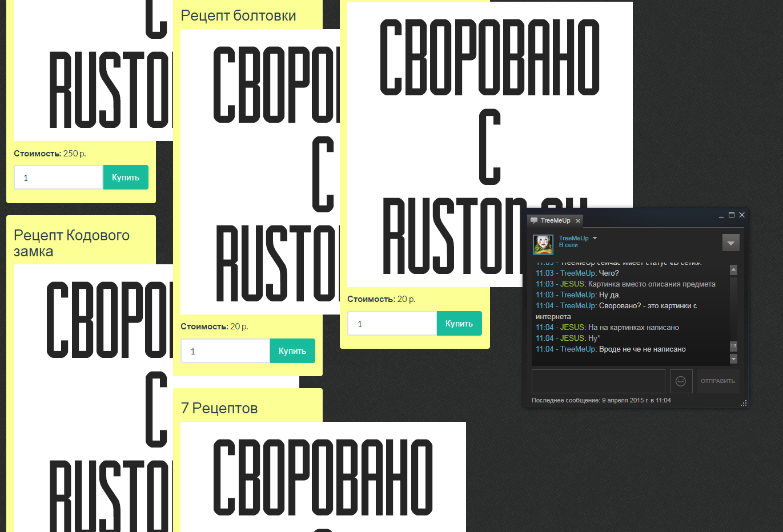The height and width of the screenshot is (532, 783).
Task: Click the product image behind the chat window
Action: (x=490, y=144)
